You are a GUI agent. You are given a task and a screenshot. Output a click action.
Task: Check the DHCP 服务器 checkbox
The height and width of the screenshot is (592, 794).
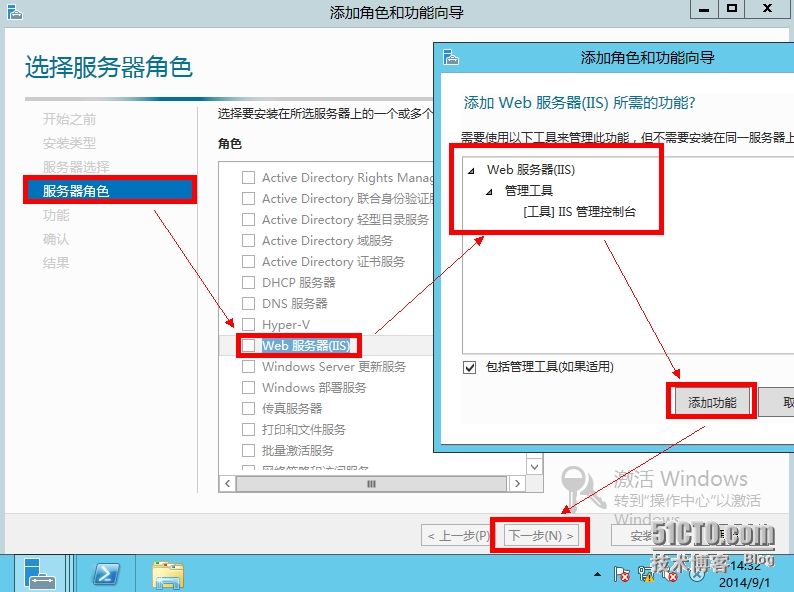pyautogui.click(x=248, y=282)
